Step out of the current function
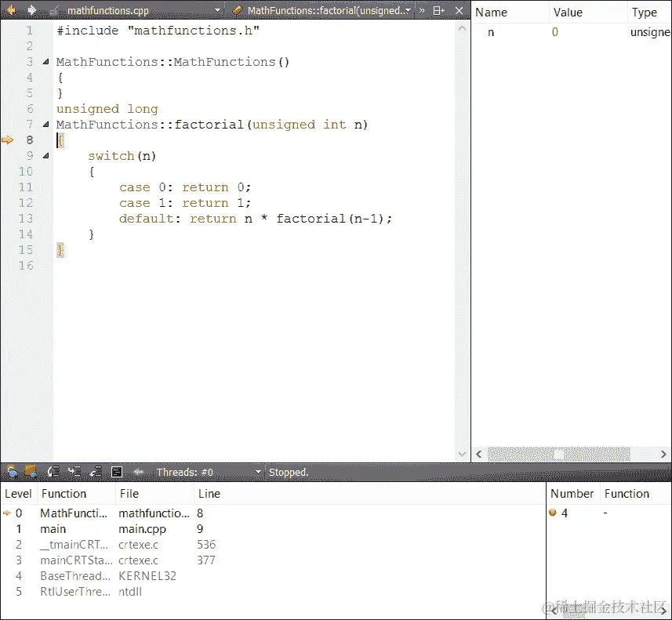Viewport: 672px width, 620px height. click(x=96, y=472)
